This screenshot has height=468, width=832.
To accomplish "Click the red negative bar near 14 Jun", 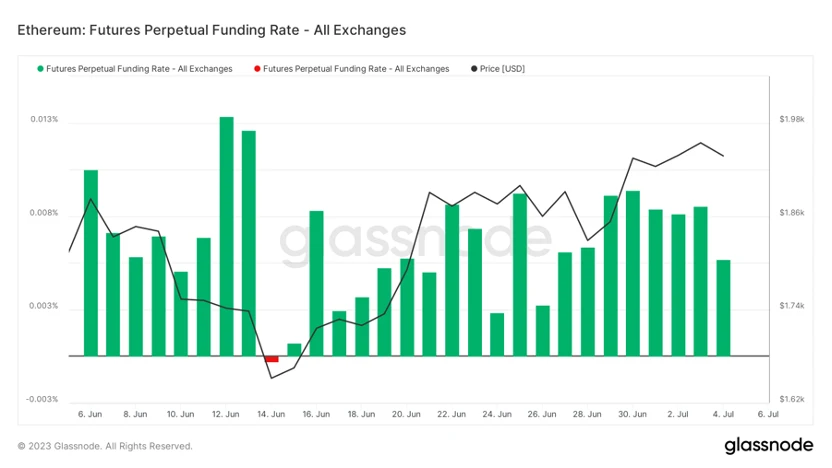I will click(271, 358).
